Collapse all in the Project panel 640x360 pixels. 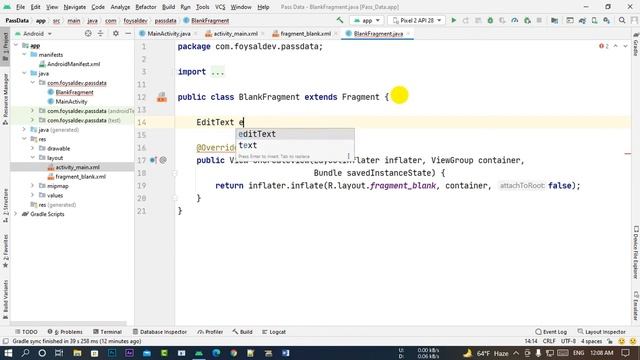[x=100, y=33]
